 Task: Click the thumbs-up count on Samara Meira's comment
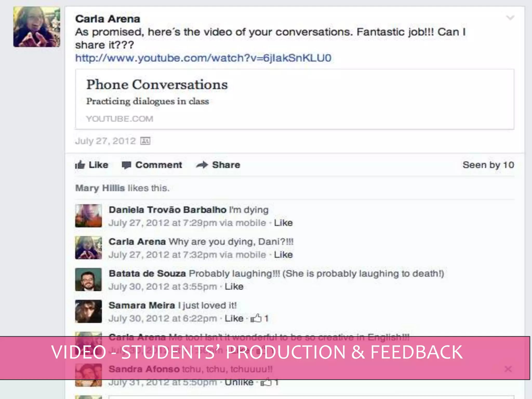pyautogui.click(x=259, y=318)
